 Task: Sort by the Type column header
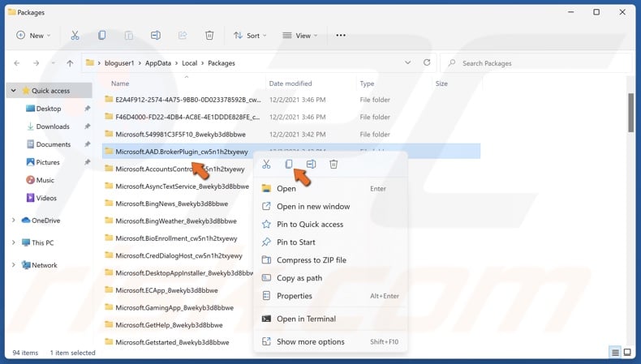(367, 84)
